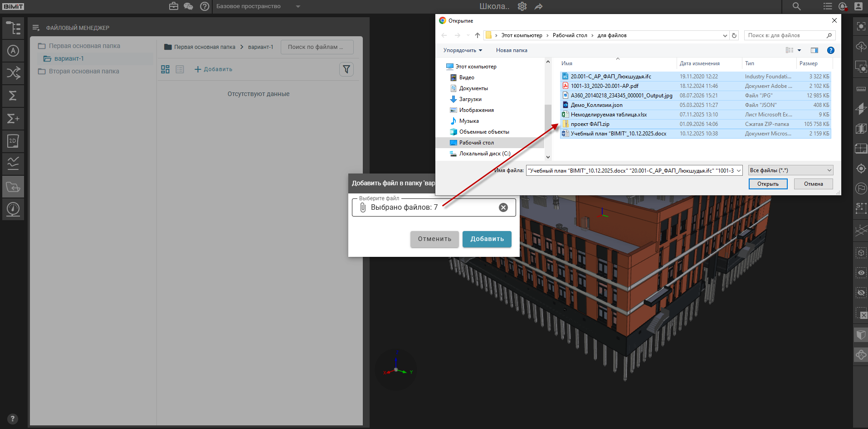Image resolution: width=868 pixels, height=429 pixels.
Task: Select the проект ФАП.zip file
Action: tap(590, 124)
